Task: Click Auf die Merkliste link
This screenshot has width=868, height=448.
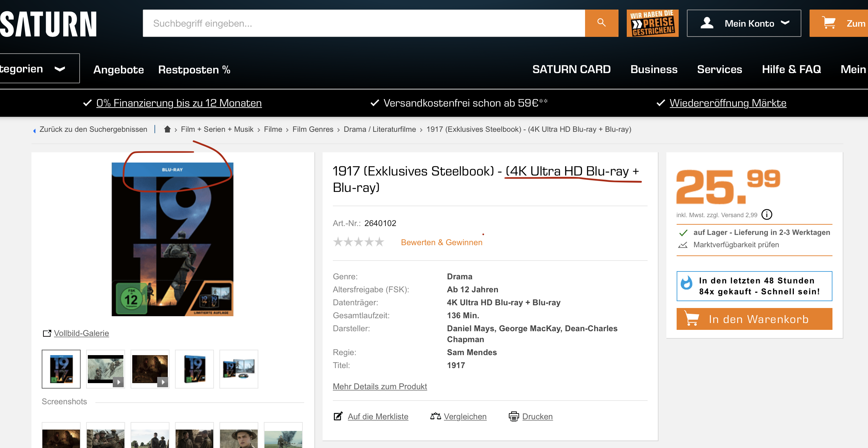Action: point(378,416)
